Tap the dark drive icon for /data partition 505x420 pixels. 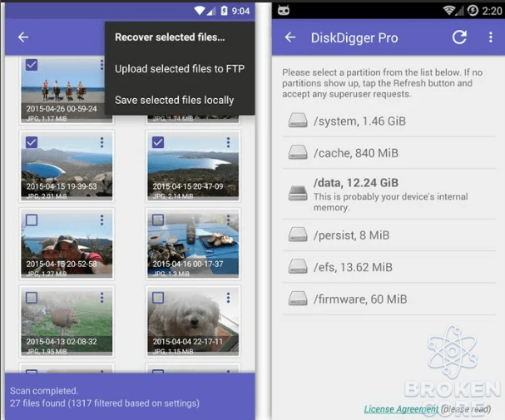tap(298, 193)
